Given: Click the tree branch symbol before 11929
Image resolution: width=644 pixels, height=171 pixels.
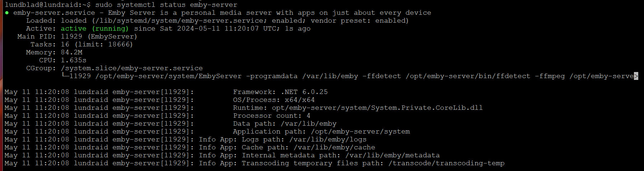Looking at the screenshot, I should 65,76.
